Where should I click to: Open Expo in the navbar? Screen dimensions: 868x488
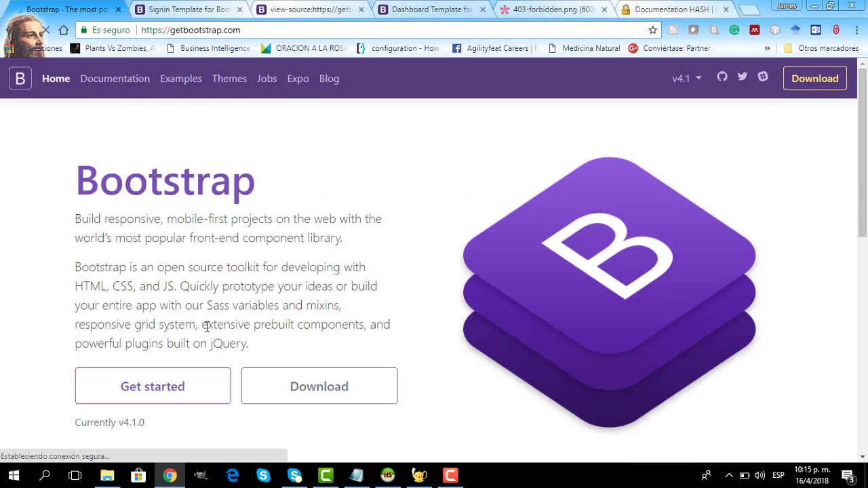click(298, 79)
